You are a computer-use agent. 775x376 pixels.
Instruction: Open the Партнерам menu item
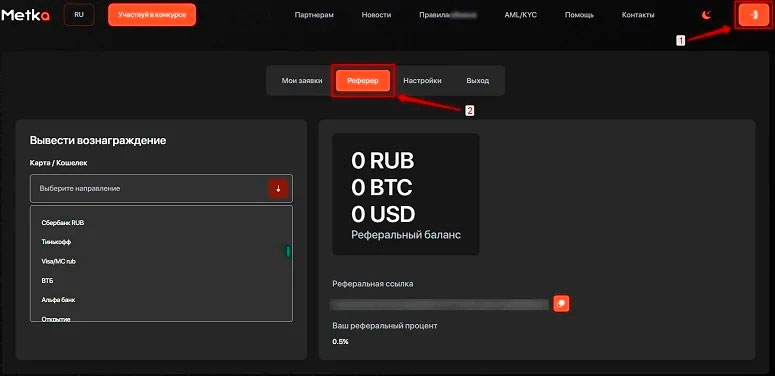coord(314,15)
